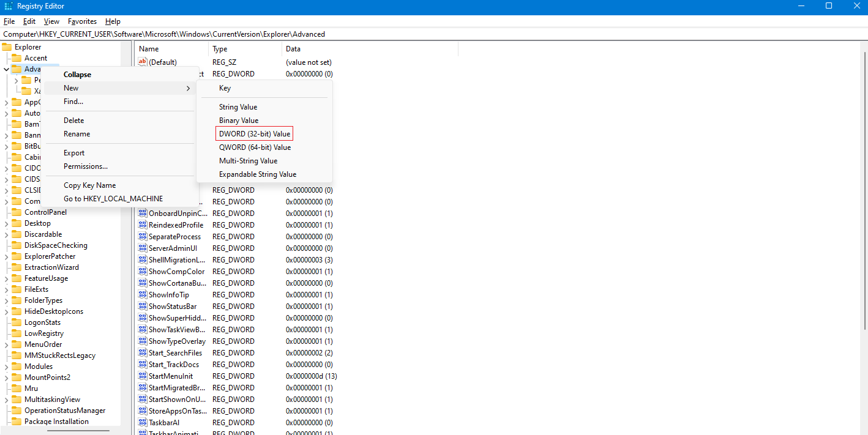The height and width of the screenshot is (435, 868).
Task: Choose String Value from New submenu
Action: click(238, 107)
